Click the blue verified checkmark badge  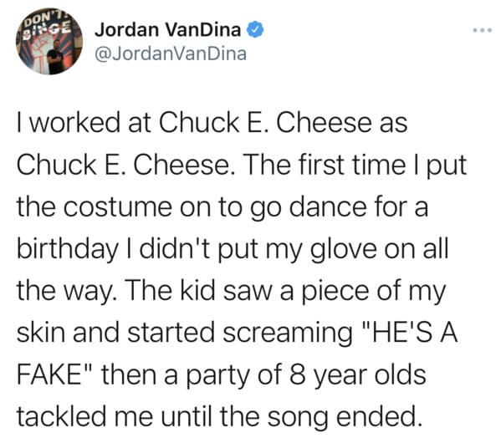[x=254, y=30]
